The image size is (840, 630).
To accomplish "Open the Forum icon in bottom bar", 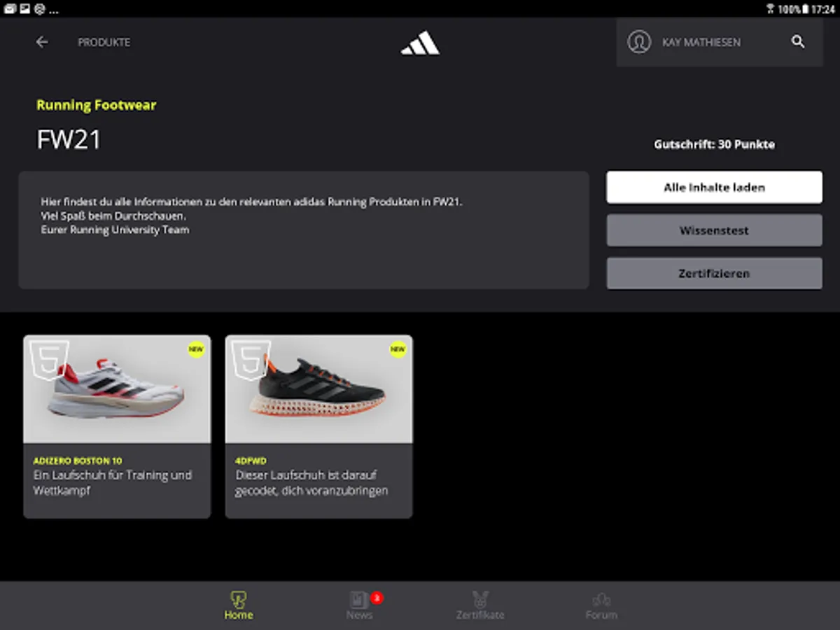I will coord(601,600).
